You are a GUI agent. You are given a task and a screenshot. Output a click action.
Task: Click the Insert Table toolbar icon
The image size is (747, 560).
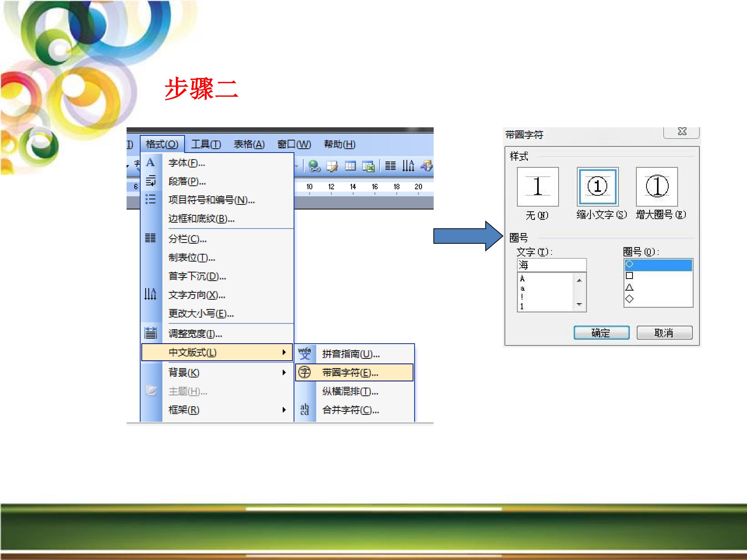(350, 166)
